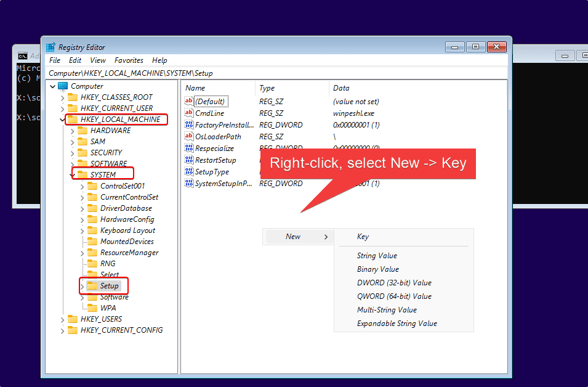Select the SOFTWARE key under HKEY_LOCAL_MACHINE
588x387 pixels.
[109, 164]
